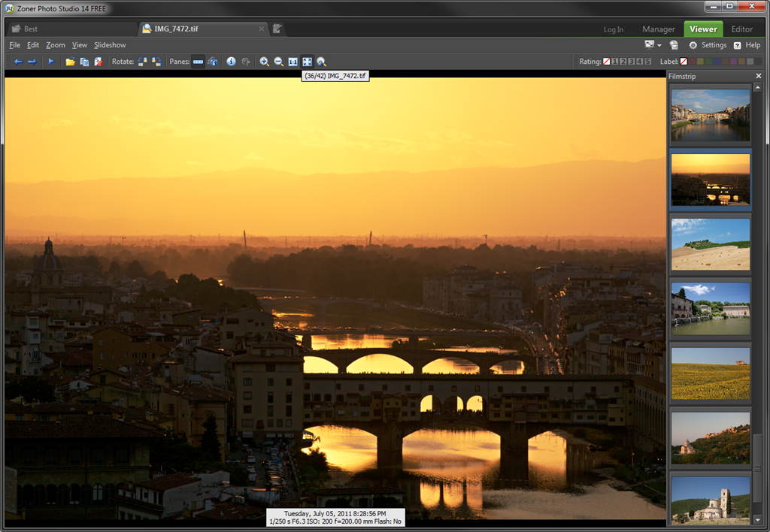Open Settings
This screenshot has height=532, width=770.
tap(708, 45)
